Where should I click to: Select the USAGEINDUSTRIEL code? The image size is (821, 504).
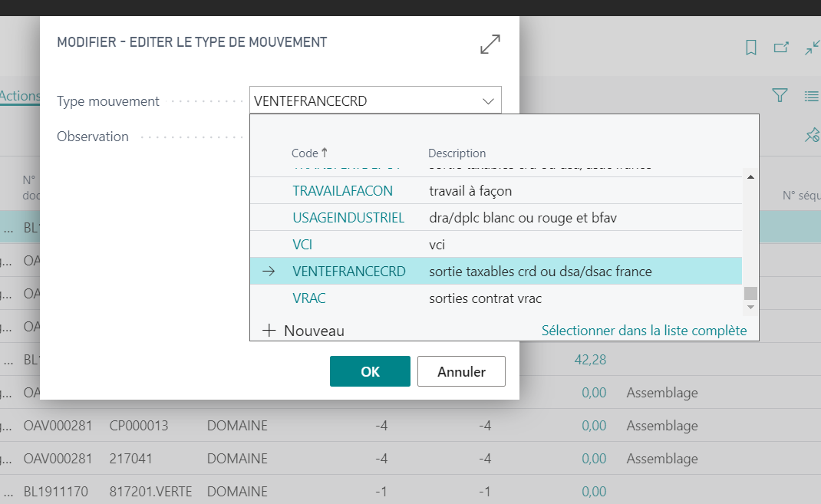point(348,217)
